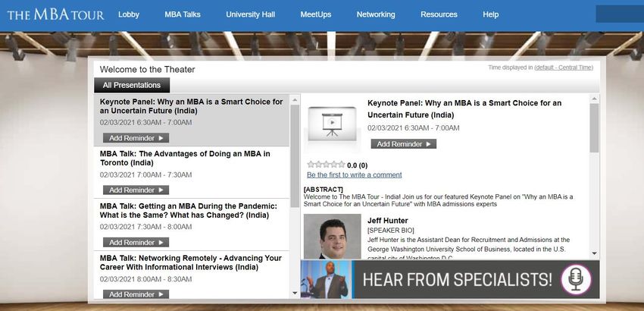Open the Resources menu

[x=439, y=14]
